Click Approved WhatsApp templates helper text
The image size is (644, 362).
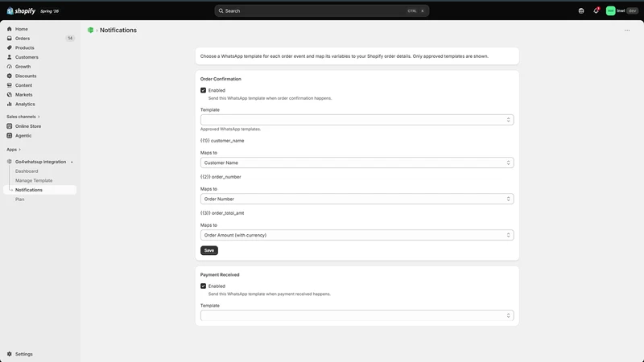pyautogui.click(x=230, y=130)
